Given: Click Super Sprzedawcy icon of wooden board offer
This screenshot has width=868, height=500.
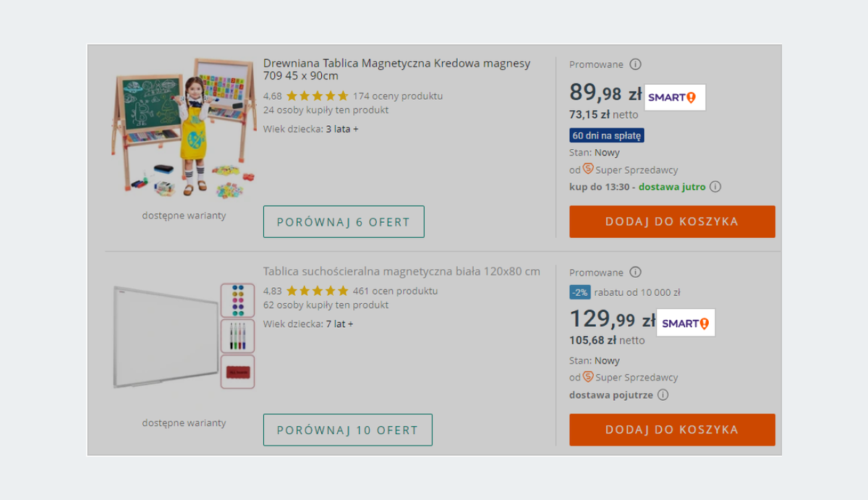Looking at the screenshot, I should (x=588, y=169).
